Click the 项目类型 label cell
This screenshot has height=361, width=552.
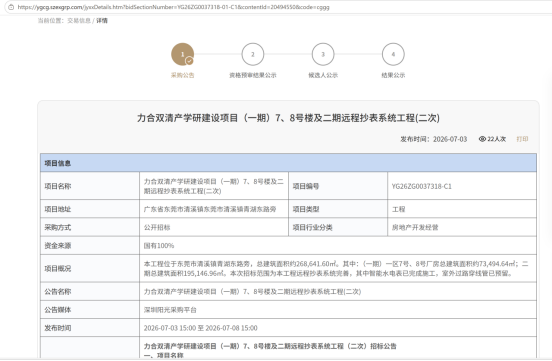338,209
